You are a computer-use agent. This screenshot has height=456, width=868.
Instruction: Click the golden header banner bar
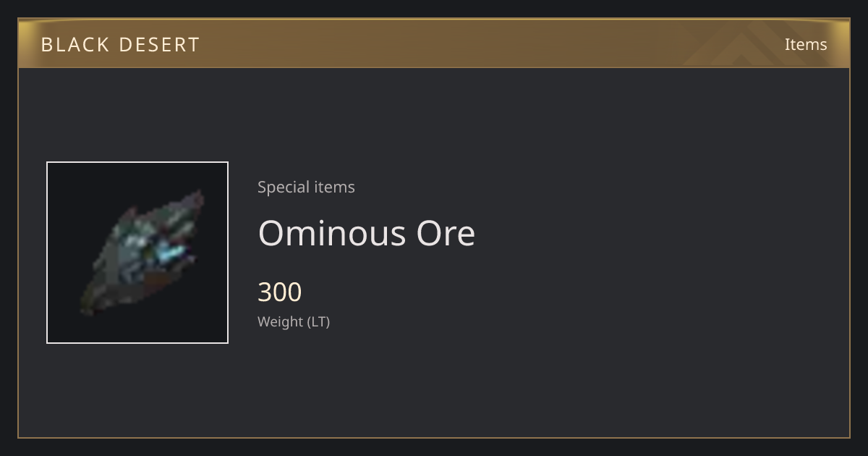434,43
